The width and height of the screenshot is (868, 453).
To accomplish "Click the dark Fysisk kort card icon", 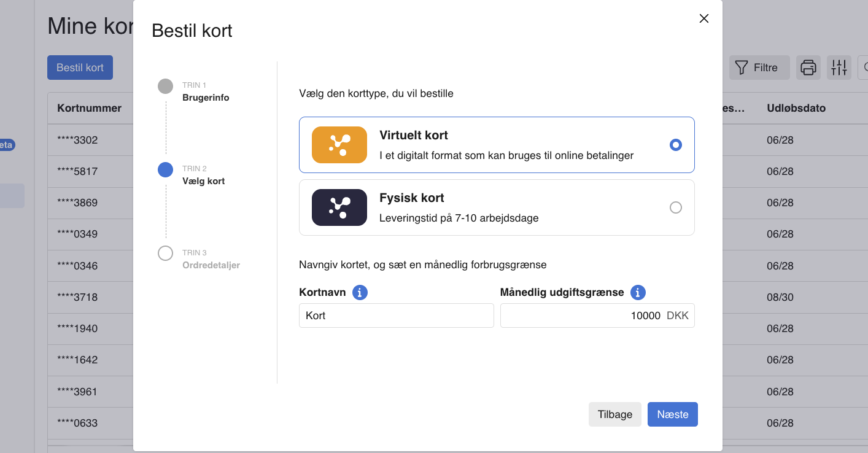I will [x=339, y=207].
